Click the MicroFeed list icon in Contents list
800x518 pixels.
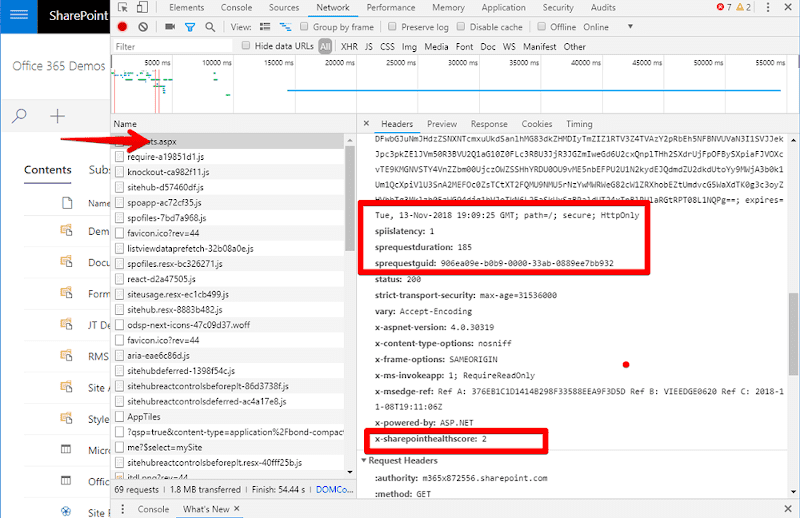pyautogui.click(x=66, y=450)
